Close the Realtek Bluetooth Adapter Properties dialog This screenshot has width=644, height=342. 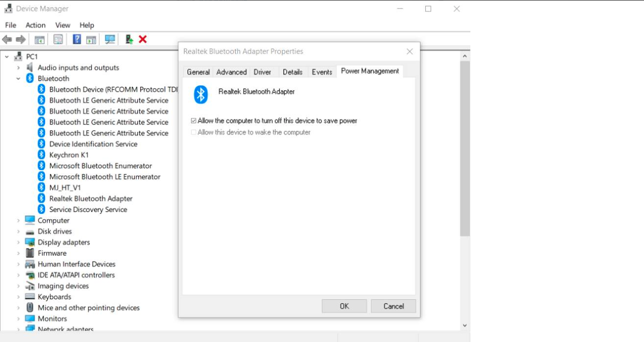410,51
